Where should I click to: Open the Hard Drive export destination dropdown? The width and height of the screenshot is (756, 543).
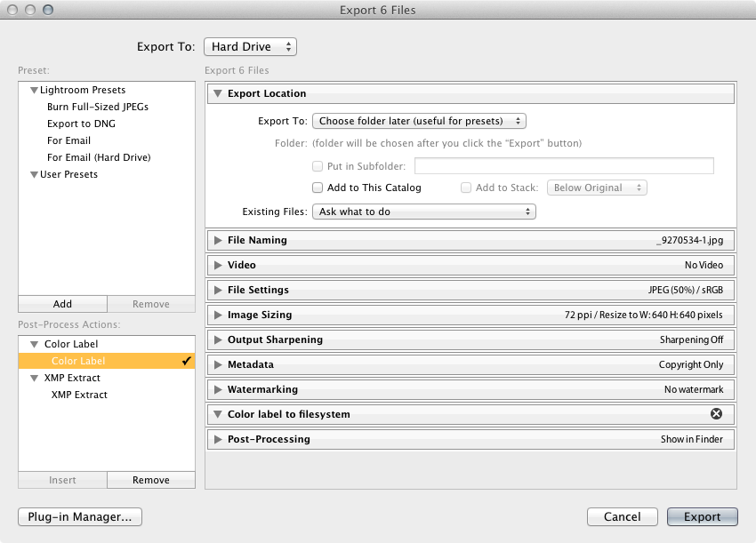click(250, 47)
